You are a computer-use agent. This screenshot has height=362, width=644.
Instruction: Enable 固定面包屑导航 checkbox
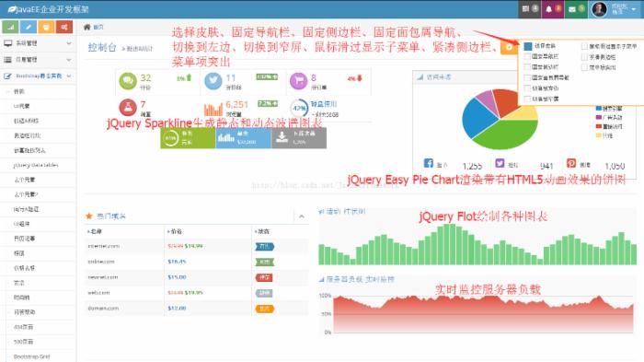point(528,77)
